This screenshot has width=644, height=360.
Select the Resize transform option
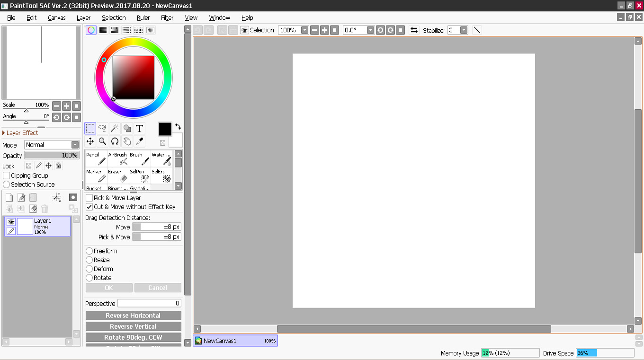coord(89,260)
